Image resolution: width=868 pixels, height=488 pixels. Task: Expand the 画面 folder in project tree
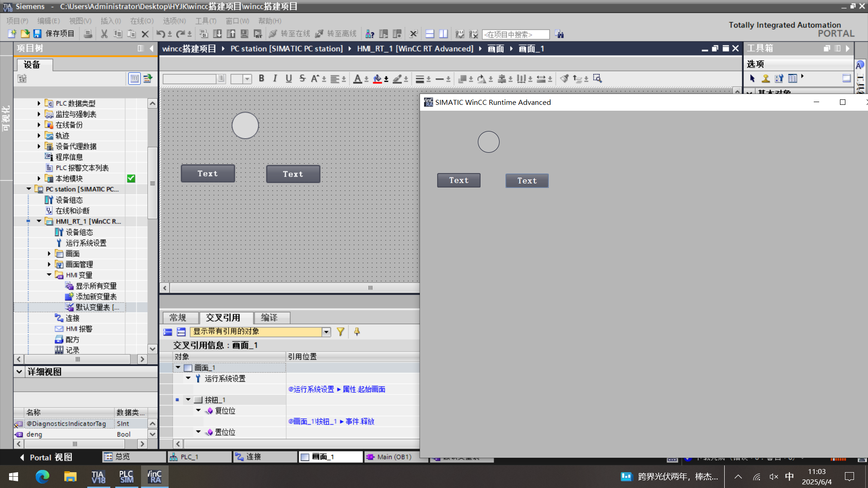49,253
